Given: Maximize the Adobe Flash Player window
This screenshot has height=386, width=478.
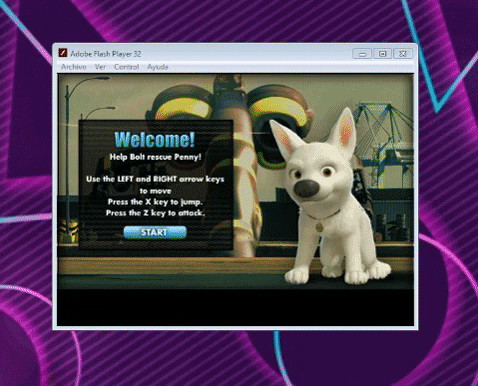Looking at the screenshot, I should [383, 54].
